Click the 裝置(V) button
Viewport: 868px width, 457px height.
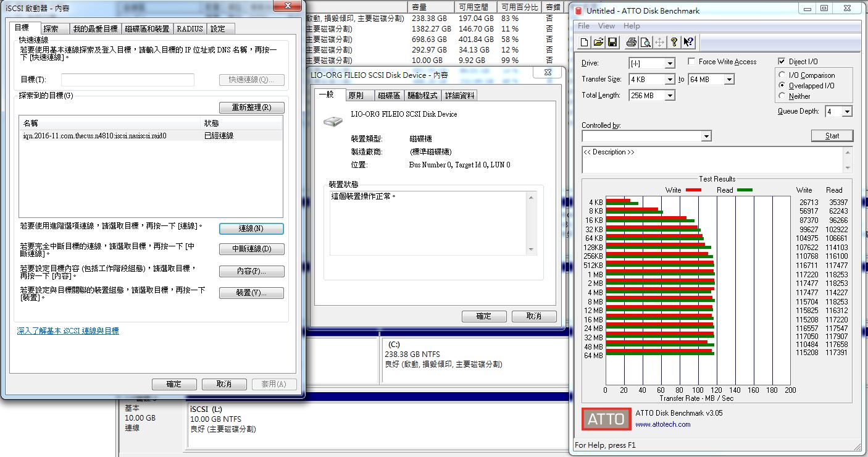[251, 293]
